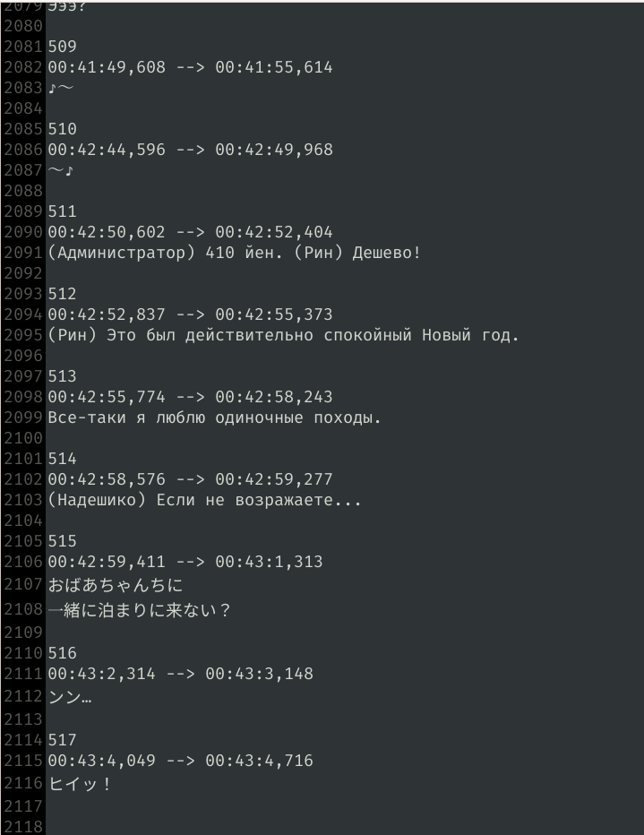Screen dimensions: 644x835
Task: Click subtitle index 513
Action: pyautogui.click(x=63, y=377)
